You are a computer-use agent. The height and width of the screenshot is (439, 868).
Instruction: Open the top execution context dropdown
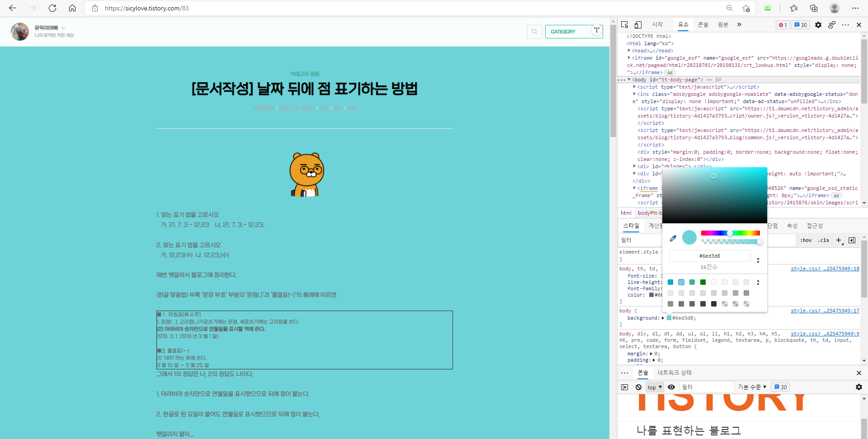coord(655,387)
